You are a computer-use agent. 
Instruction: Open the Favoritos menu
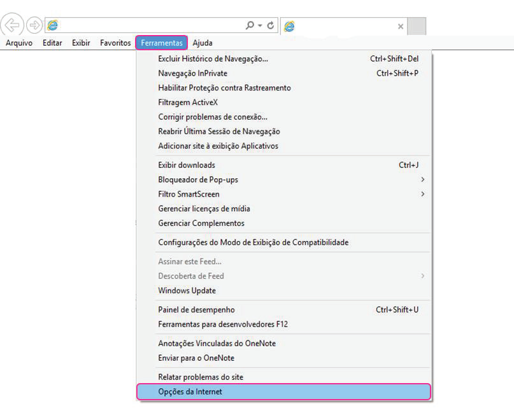(x=115, y=43)
